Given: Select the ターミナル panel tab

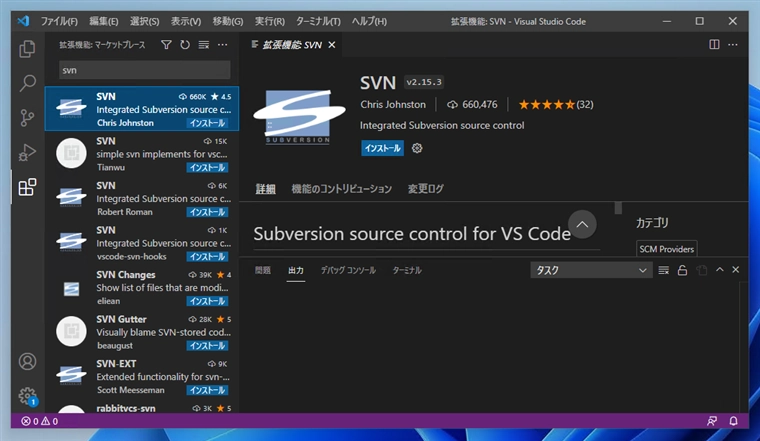Looking at the screenshot, I should tap(407, 270).
